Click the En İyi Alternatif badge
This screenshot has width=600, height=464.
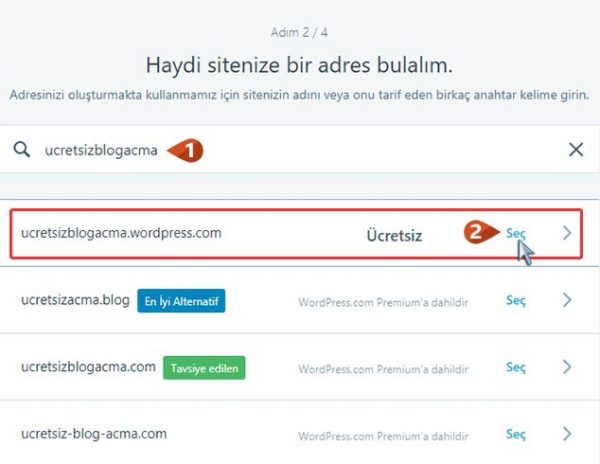tap(181, 301)
